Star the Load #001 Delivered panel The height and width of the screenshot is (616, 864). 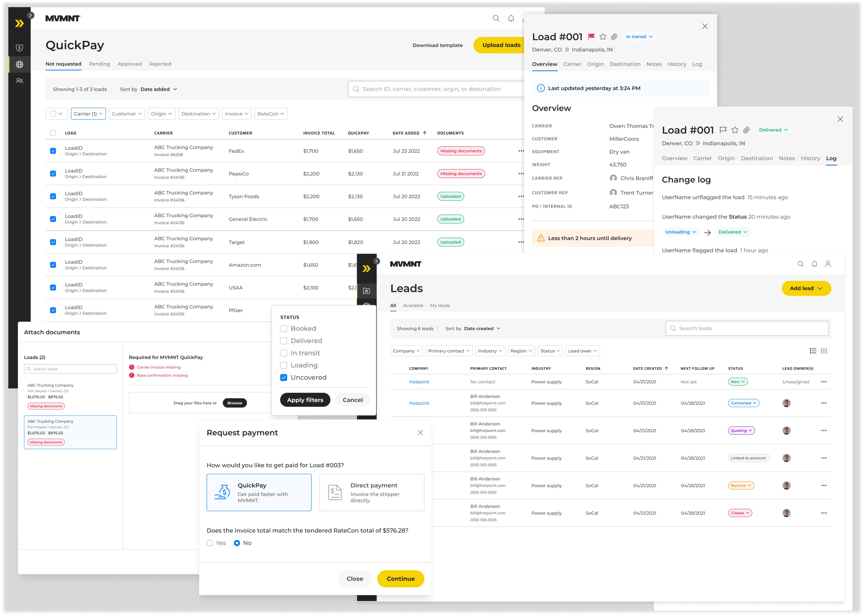point(735,130)
